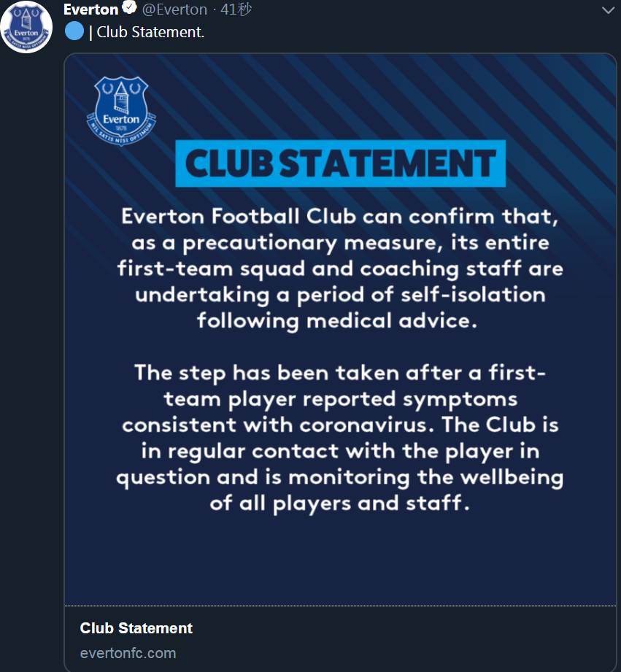Click the CLUB STATEMENT blue banner
Screen dimensions: 621x672
[x=341, y=163]
